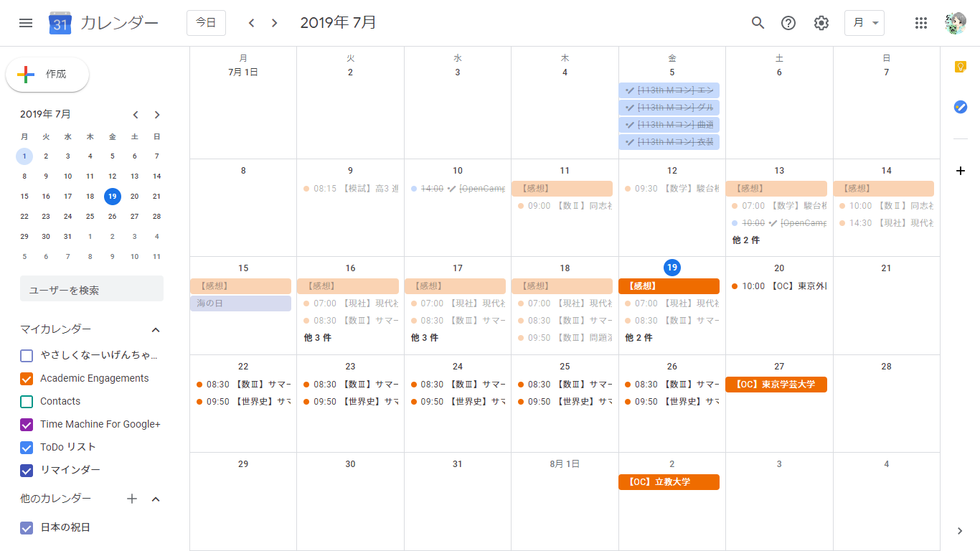Show previous month in mini calendar
Screen dimensions: 980x551
[135, 115]
